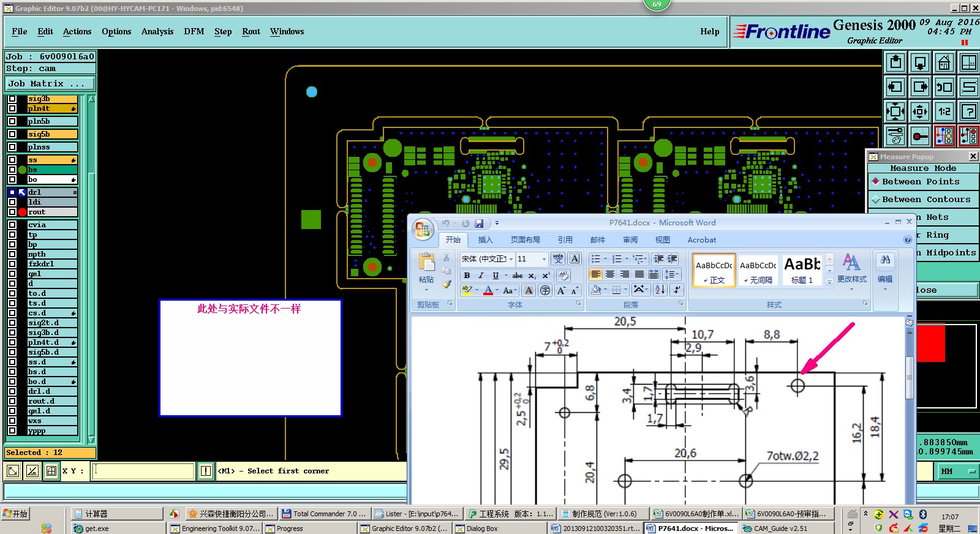Click the X Y coordinate input field
Screen dimensions: 980x534
point(143,471)
